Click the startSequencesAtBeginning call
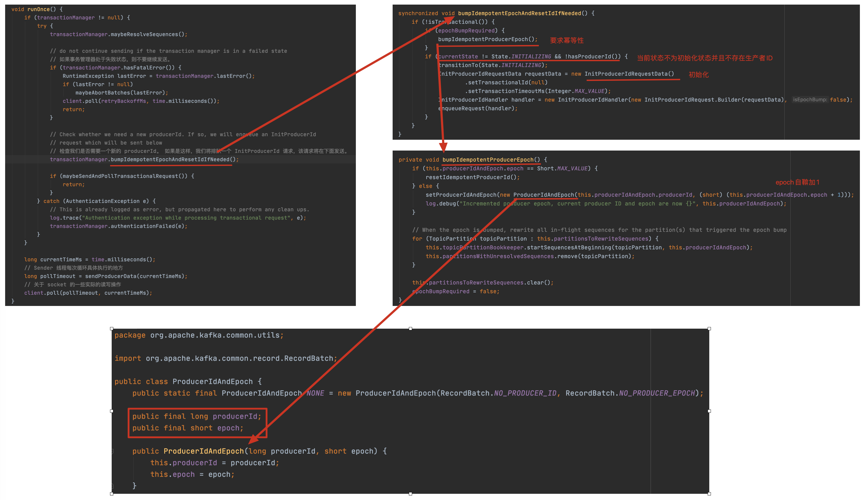 569,248
